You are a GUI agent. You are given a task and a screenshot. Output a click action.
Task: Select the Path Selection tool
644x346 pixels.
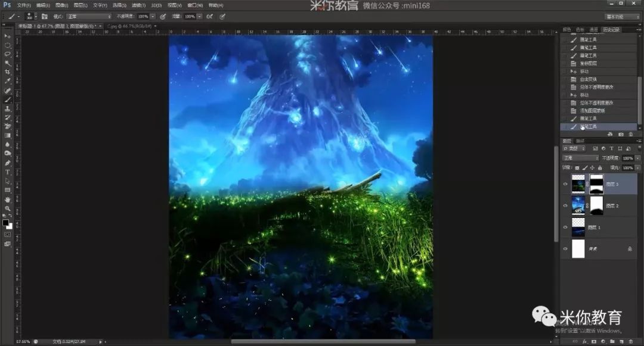[x=7, y=181]
